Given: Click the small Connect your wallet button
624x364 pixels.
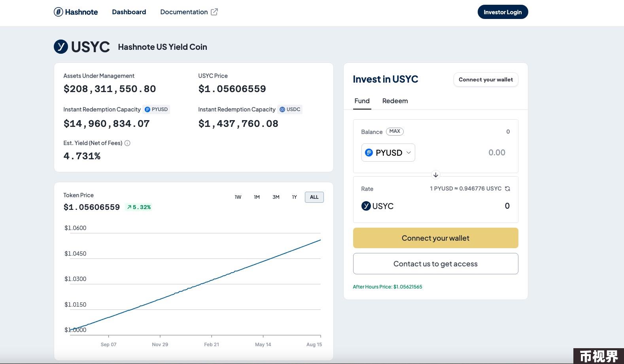Looking at the screenshot, I should tap(486, 79).
